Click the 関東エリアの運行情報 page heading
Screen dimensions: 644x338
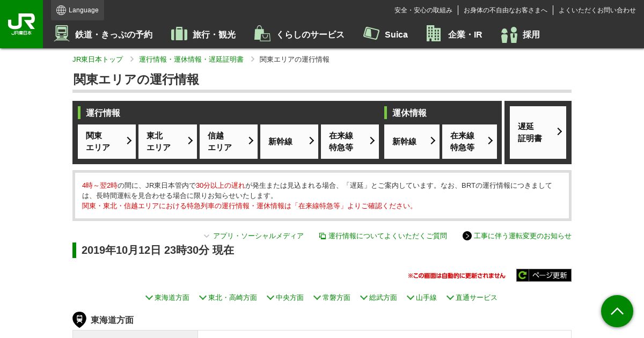(136, 79)
